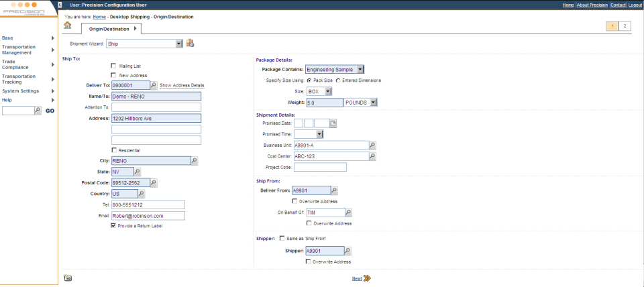The image size is (644, 287).
Task: Select the Entered Dimensions radio button
Action: click(338, 80)
